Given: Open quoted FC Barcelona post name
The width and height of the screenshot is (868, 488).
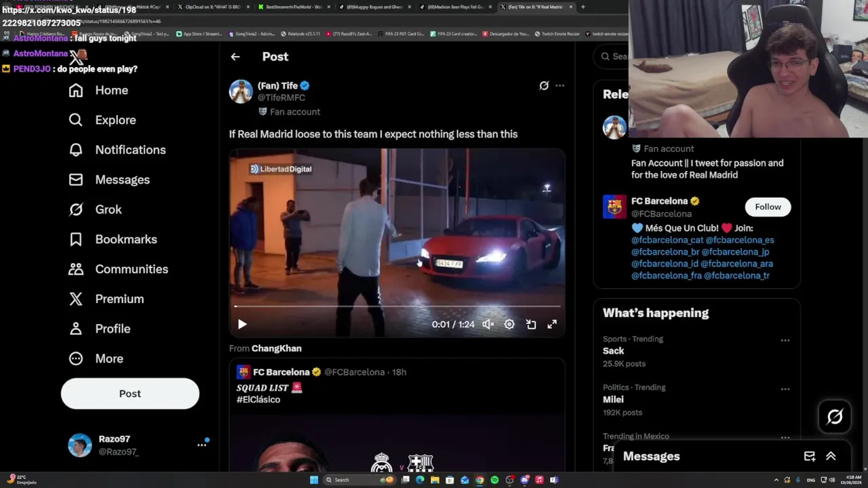Looking at the screenshot, I should (281, 372).
